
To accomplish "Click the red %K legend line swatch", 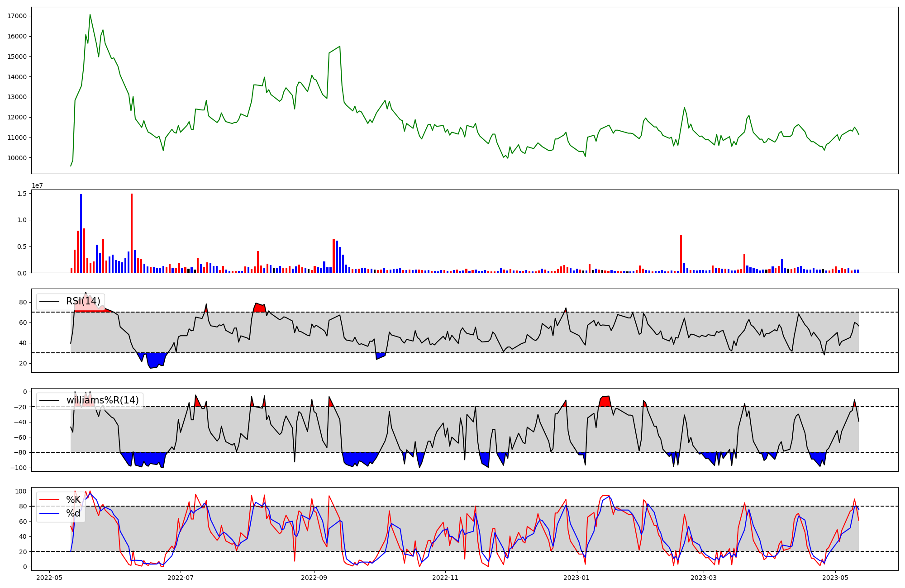I will coord(50,500).
